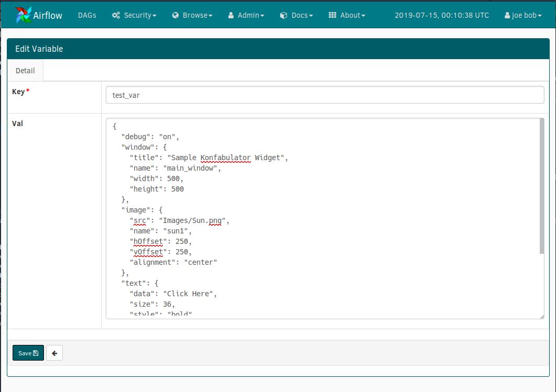Click the UTC clock timestamp
This screenshot has width=556, height=392.
(442, 15)
